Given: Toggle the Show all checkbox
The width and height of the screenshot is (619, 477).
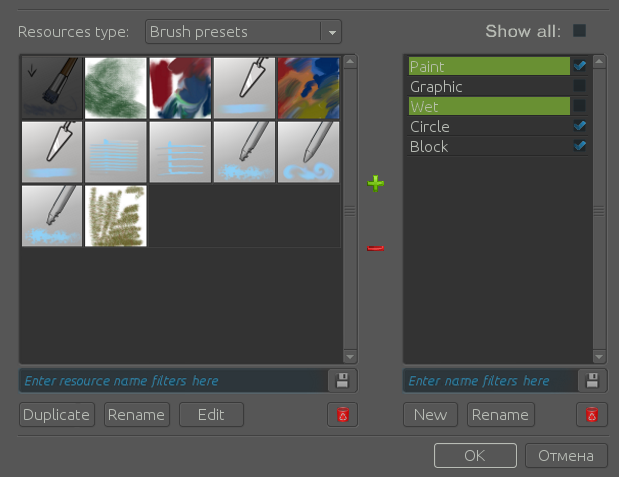Looking at the screenshot, I should 579,31.
